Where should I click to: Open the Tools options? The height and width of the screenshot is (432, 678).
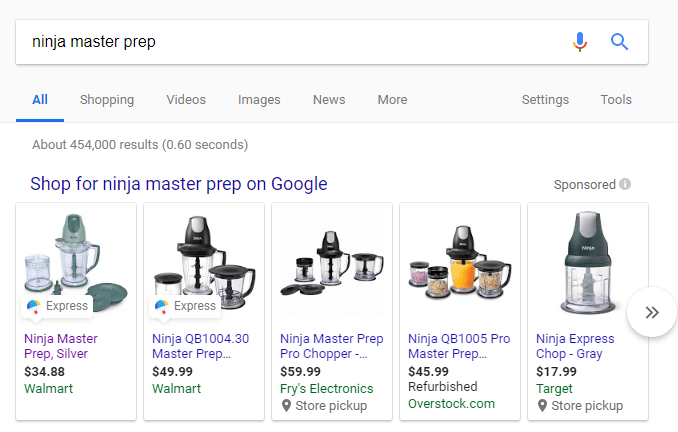click(x=616, y=100)
